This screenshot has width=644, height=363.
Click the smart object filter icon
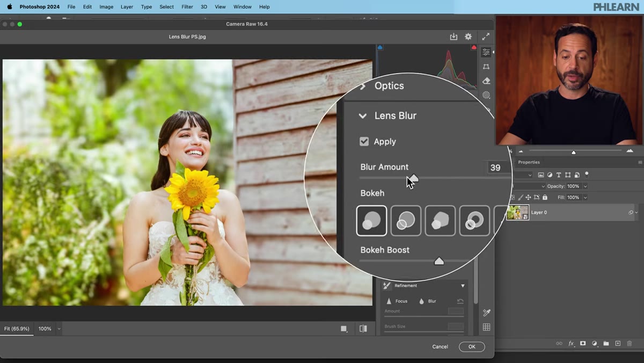click(x=577, y=175)
